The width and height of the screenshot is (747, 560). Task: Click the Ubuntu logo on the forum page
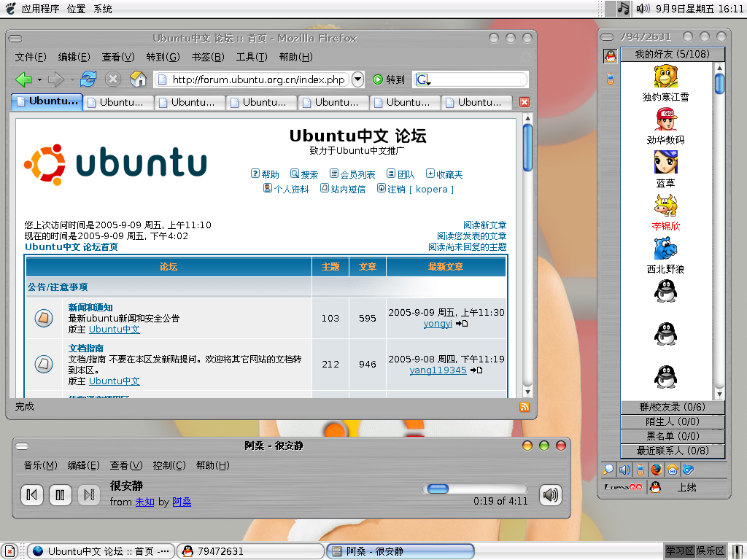click(116, 164)
